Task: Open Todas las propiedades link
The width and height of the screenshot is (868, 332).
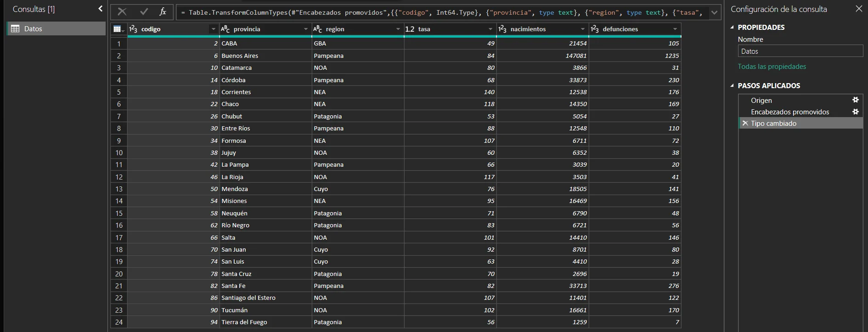Action: tap(772, 67)
